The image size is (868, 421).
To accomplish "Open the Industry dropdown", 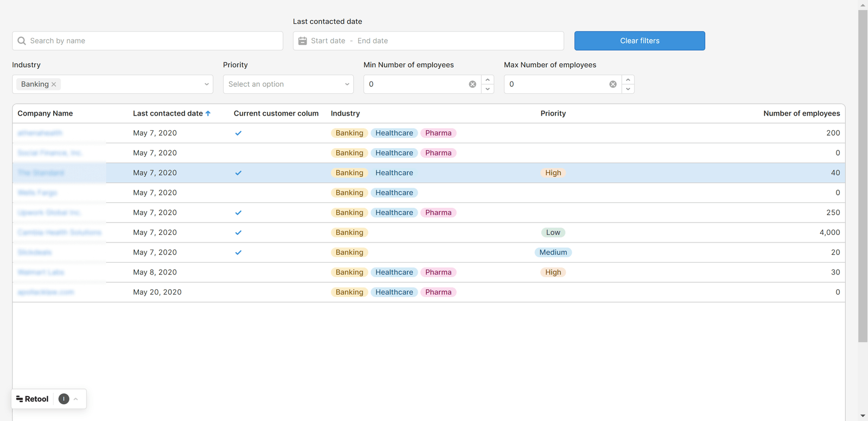I will coord(113,84).
